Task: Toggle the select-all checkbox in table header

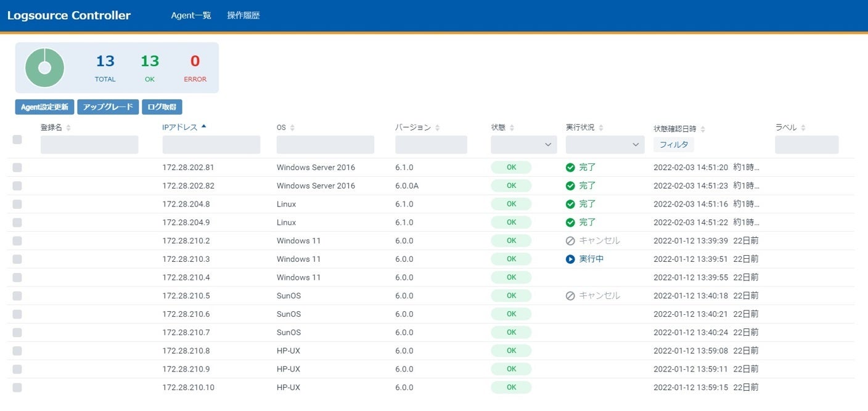Action: [17, 139]
